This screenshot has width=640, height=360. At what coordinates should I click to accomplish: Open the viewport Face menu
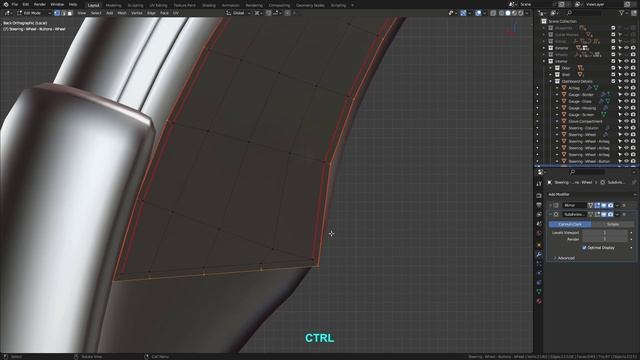tap(164, 13)
